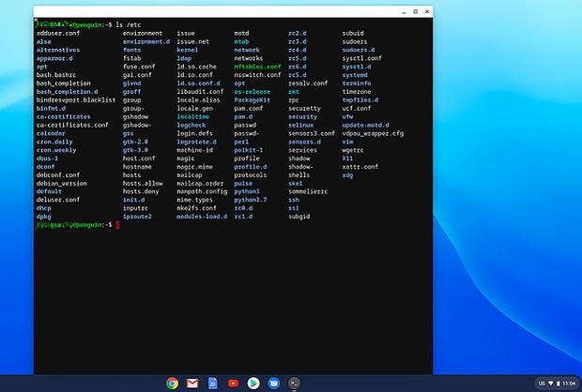Click the update-motd.d directory name
The height and width of the screenshot is (392, 582).
point(367,125)
